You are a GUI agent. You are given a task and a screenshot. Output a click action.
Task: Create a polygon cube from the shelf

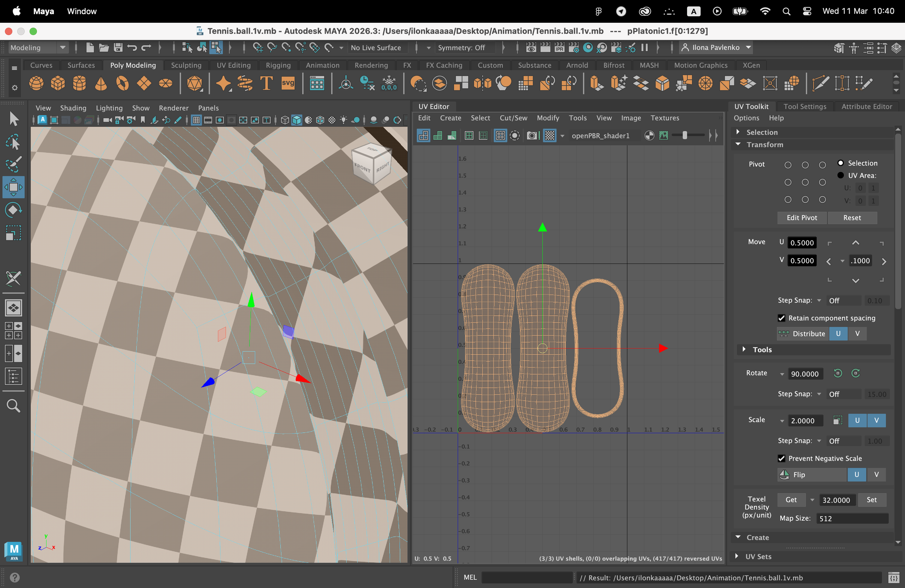pyautogui.click(x=58, y=83)
